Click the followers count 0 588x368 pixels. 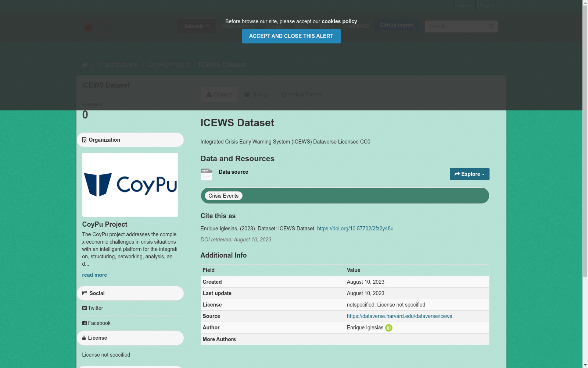tap(85, 115)
